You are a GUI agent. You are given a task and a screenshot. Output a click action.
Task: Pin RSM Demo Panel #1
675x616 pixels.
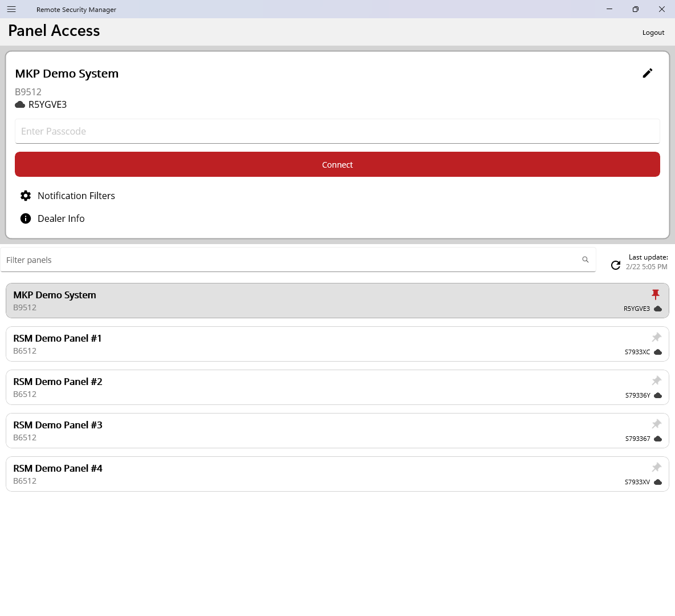[x=656, y=337]
